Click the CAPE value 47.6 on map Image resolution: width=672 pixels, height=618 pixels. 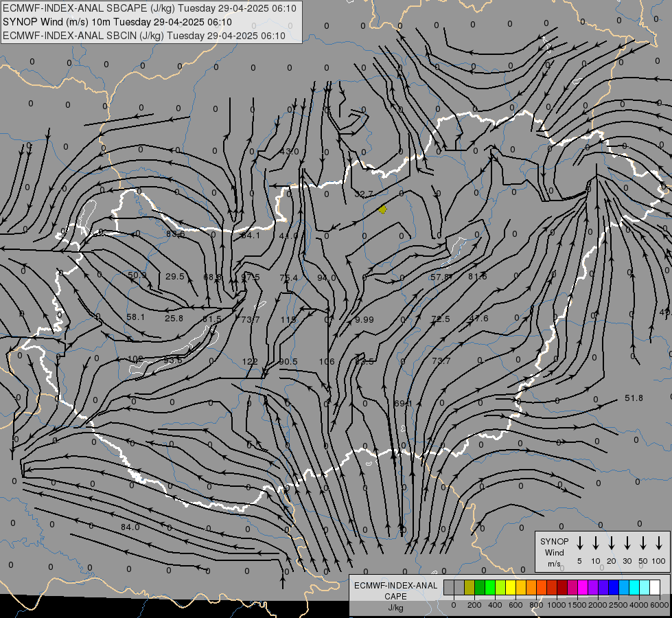(478, 318)
